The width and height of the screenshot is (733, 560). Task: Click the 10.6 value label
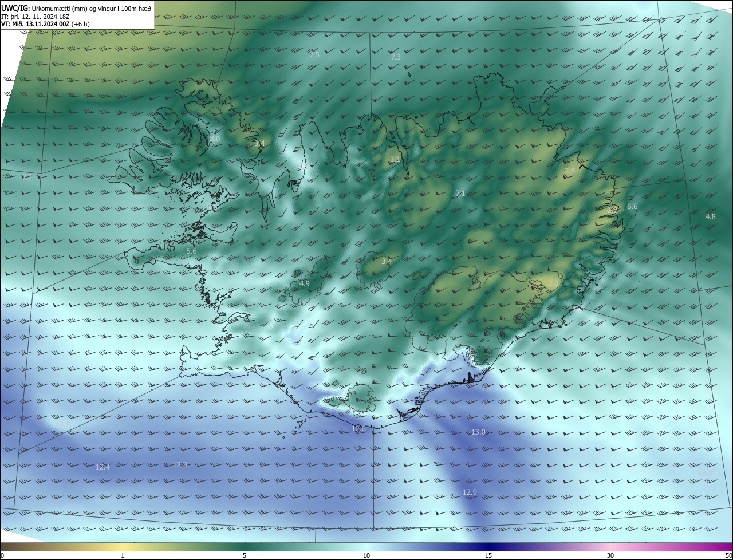tap(62, 424)
